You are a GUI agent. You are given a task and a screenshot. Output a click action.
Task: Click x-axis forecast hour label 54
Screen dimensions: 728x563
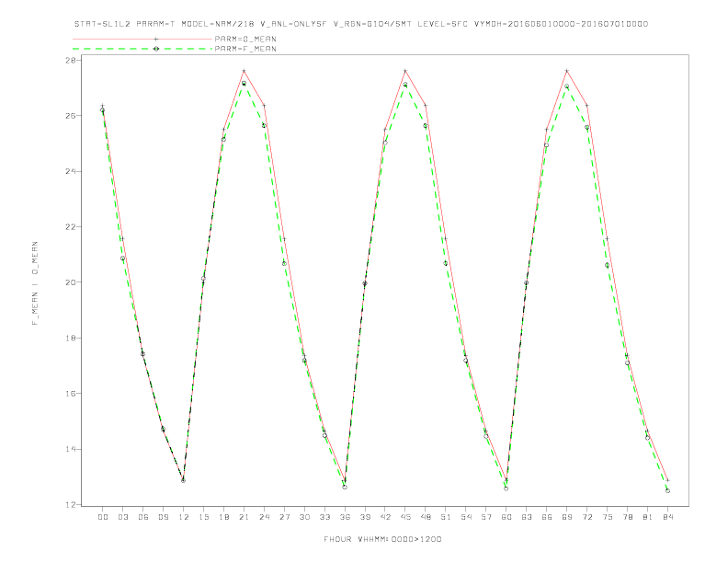tap(466, 517)
